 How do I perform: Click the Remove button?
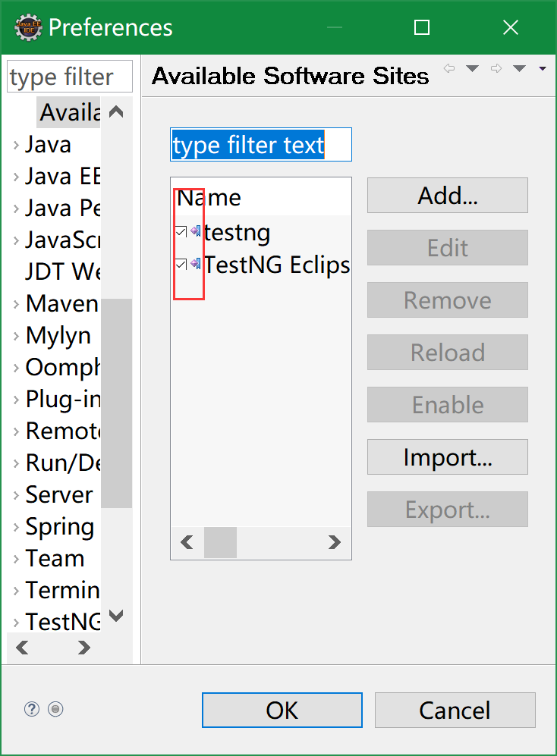[x=448, y=300]
